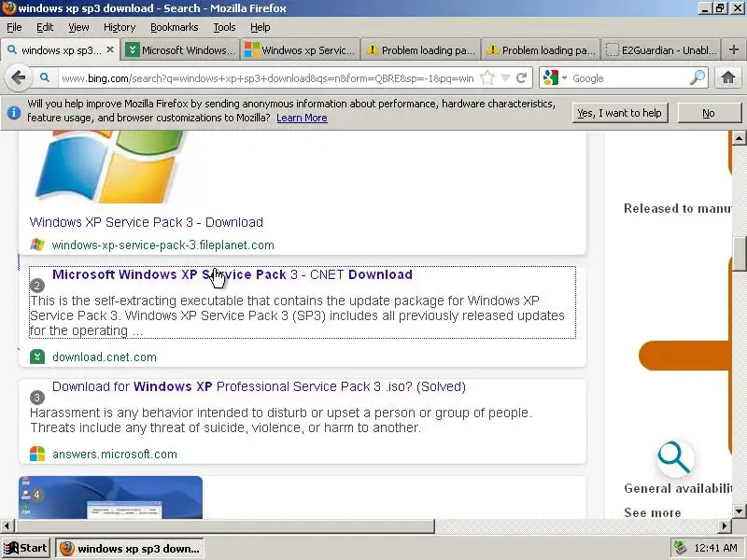The image size is (747, 560).
Task: Open Download for Windows XP Professional .iso link
Action: coord(260,386)
